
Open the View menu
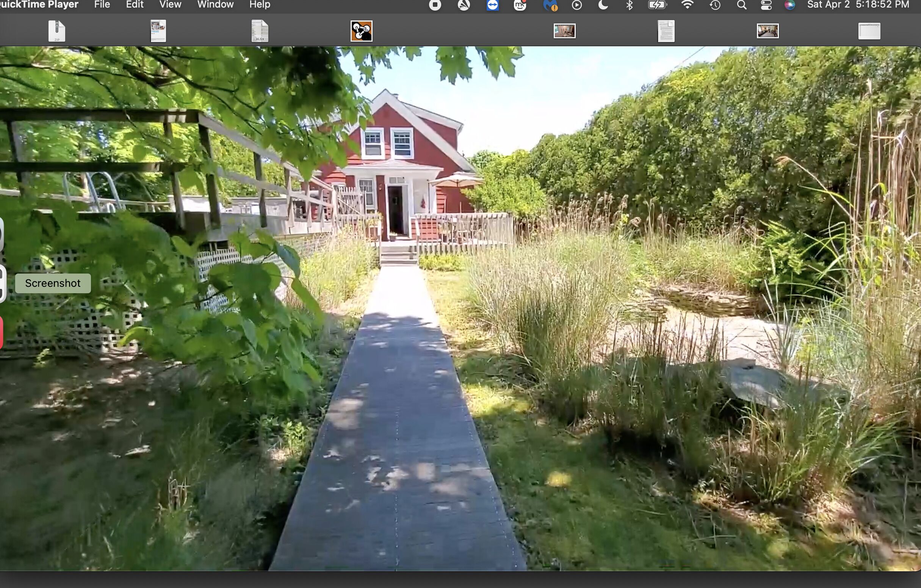point(170,5)
